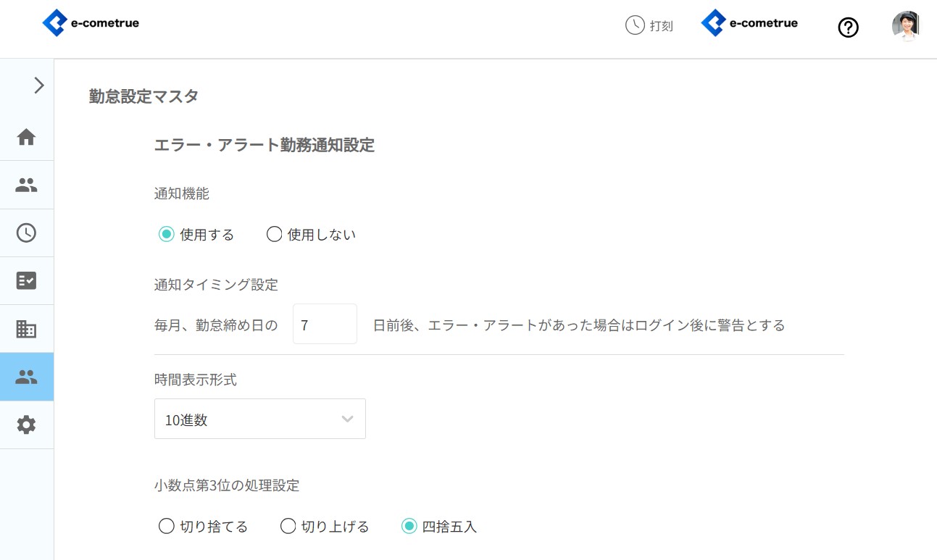Click the days input field showing 7
This screenshot has height=560, width=937.
325,324
